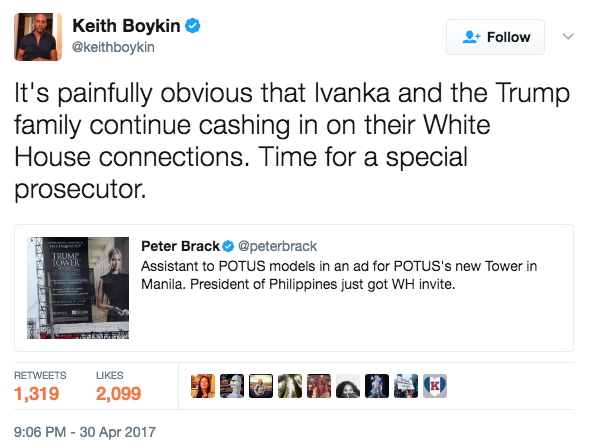593x446 pixels.
Task: Open Keith Boykin's name link
Action: (126, 26)
